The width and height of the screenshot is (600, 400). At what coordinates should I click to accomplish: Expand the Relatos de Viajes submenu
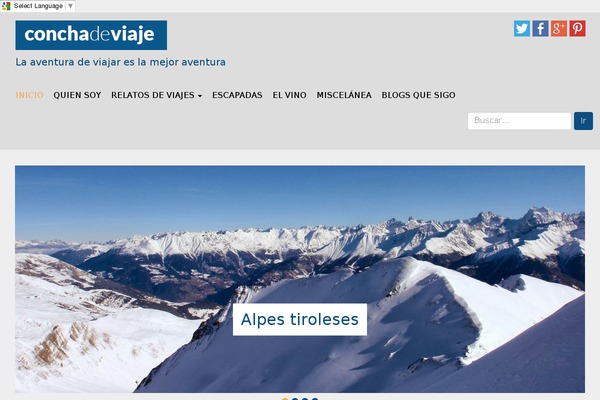click(156, 95)
